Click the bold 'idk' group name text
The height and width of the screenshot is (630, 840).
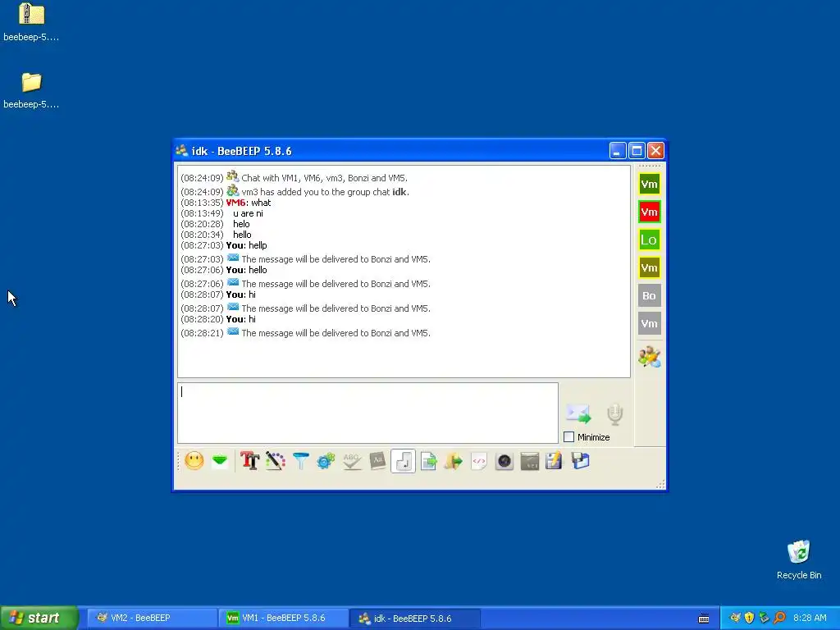coord(399,192)
